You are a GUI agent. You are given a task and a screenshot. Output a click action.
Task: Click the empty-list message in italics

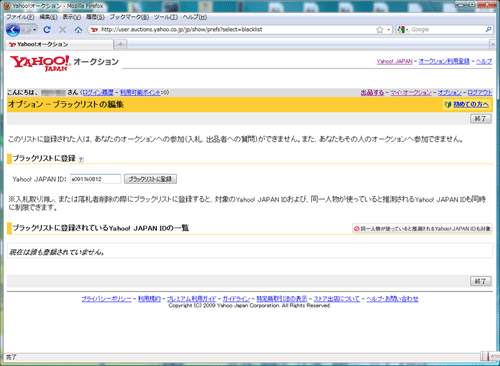[x=57, y=252]
